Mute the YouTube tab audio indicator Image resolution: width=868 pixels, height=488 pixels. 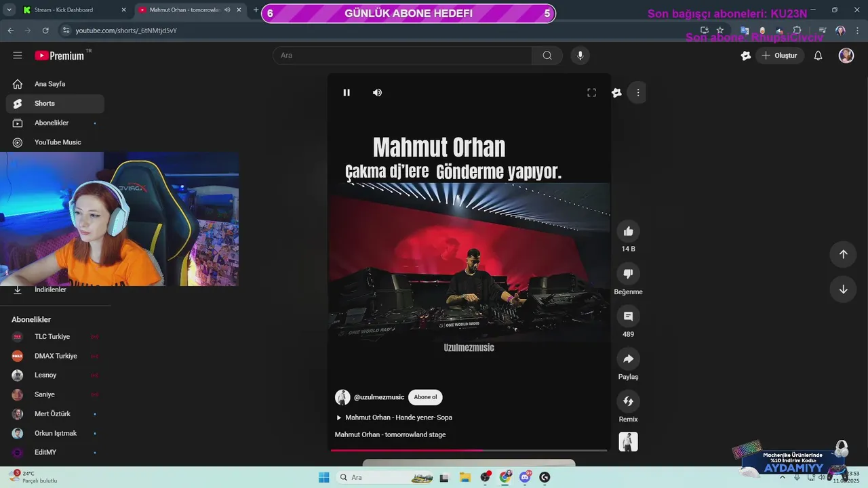tap(227, 10)
